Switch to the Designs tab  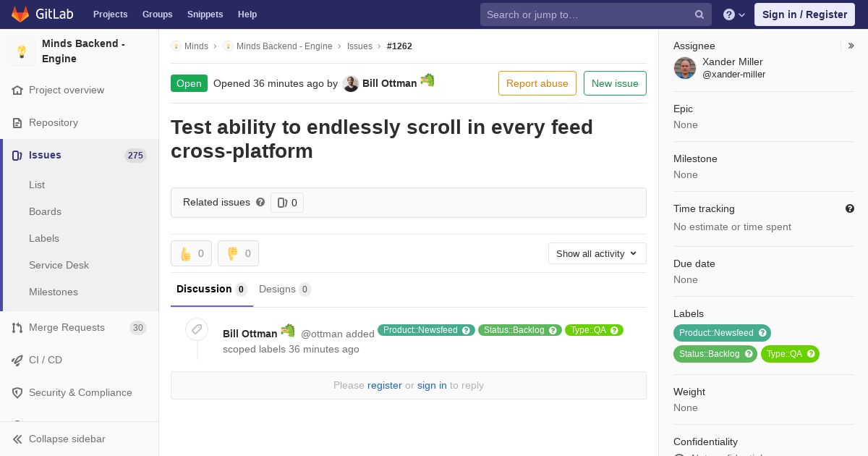tap(284, 289)
